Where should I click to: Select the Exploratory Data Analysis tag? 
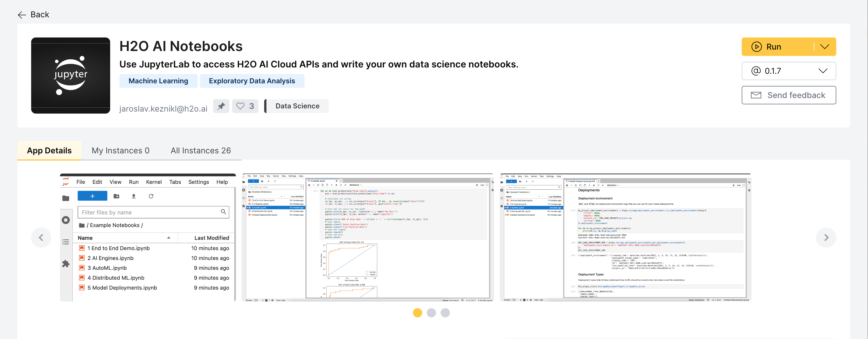click(252, 81)
